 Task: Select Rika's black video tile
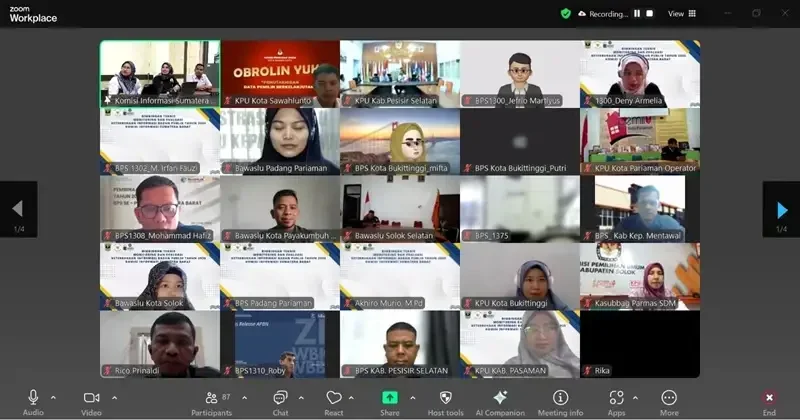640,344
